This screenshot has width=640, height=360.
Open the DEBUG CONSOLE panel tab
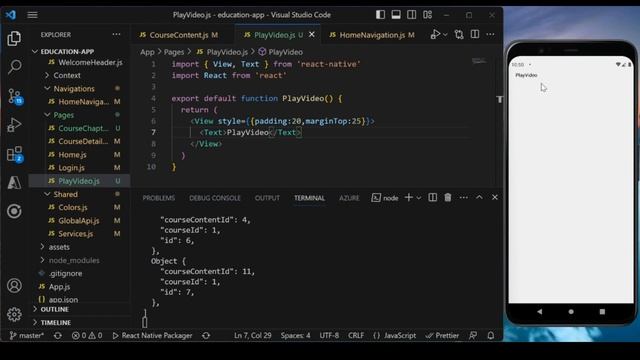215,198
